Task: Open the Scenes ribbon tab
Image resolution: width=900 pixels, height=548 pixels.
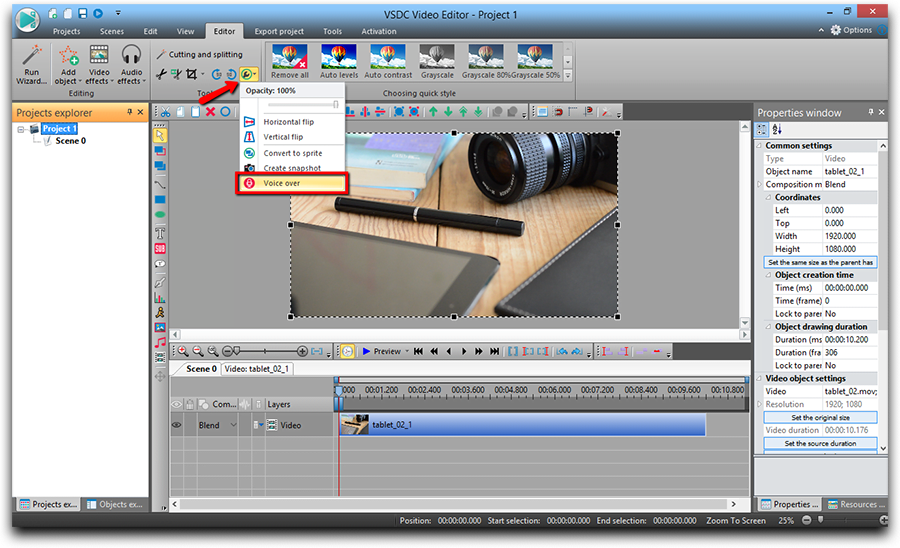Action: tap(111, 31)
